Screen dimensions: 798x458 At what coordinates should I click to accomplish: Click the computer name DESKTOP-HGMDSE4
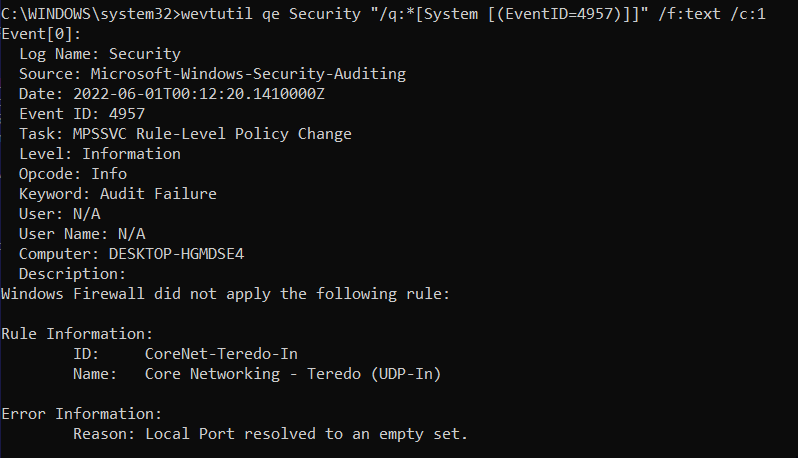coord(176,254)
